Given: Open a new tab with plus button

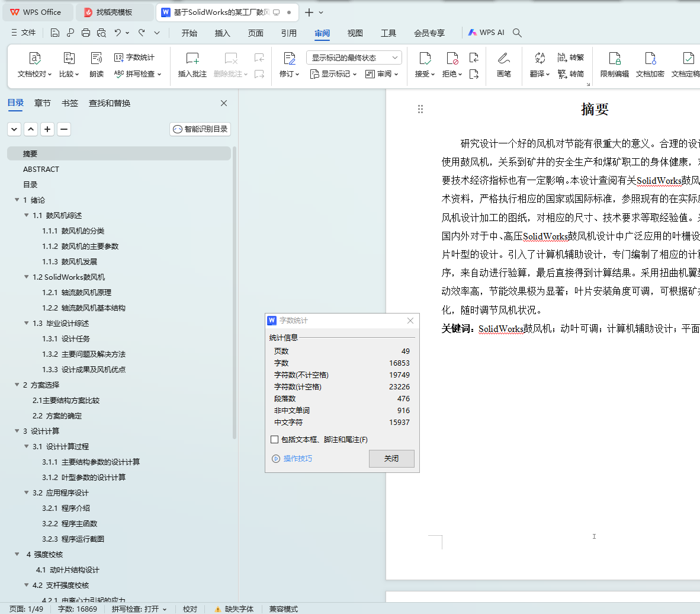Looking at the screenshot, I should point(309,12).
